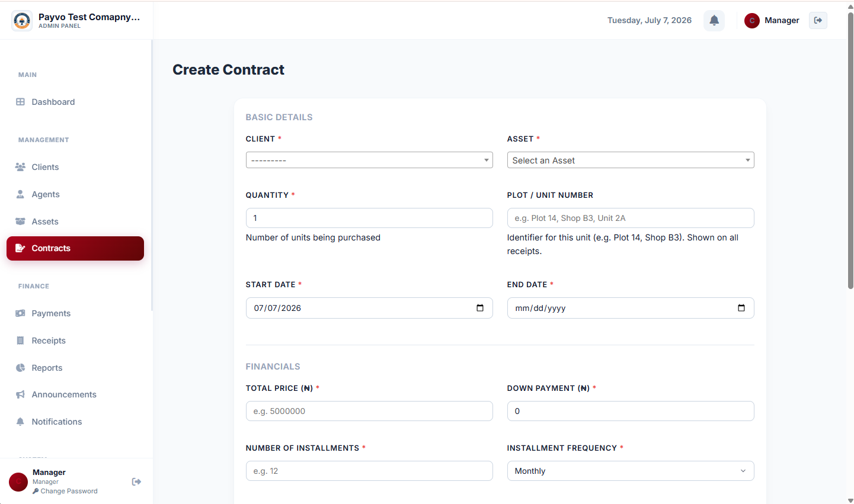Click the header logout icon

click(818, 20)
